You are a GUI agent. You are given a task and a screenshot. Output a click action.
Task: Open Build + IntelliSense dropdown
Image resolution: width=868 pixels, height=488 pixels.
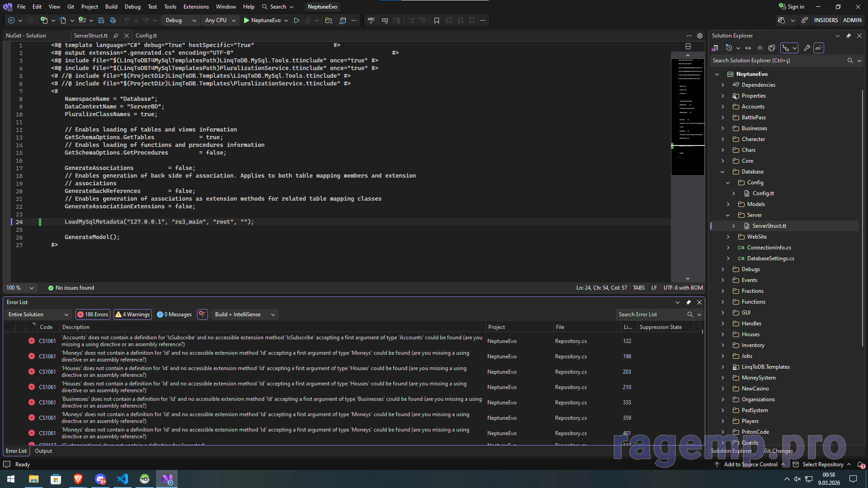245,314
